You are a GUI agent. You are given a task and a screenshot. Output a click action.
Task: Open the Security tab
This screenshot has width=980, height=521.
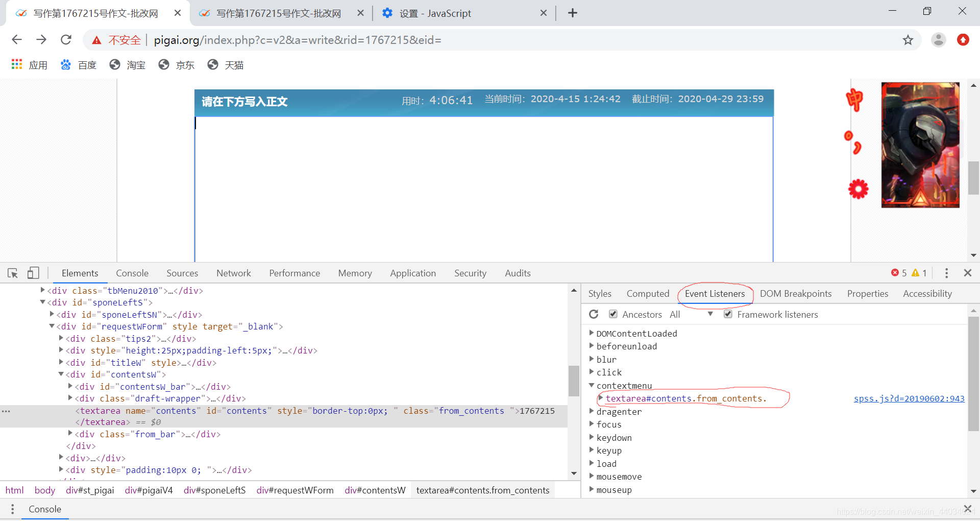click(x=470, y=273)
